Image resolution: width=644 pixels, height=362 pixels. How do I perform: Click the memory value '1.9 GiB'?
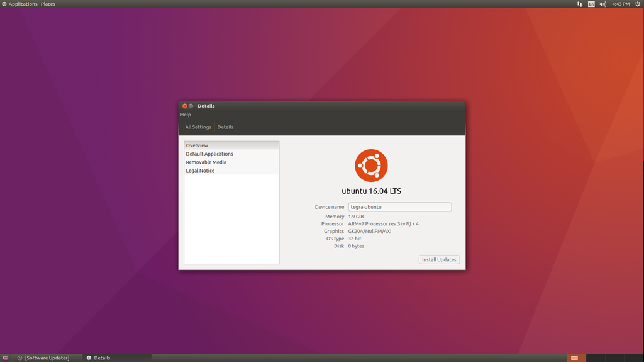tap(356, 217)
